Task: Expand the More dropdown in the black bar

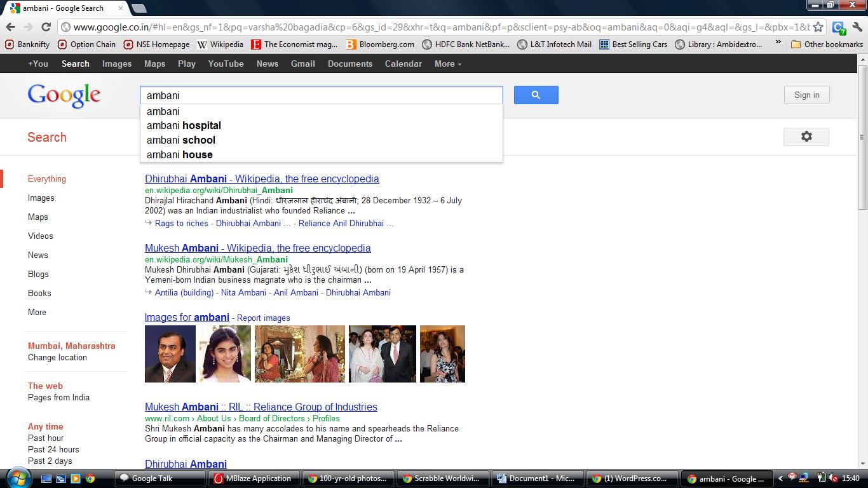Action: point(447,64)
